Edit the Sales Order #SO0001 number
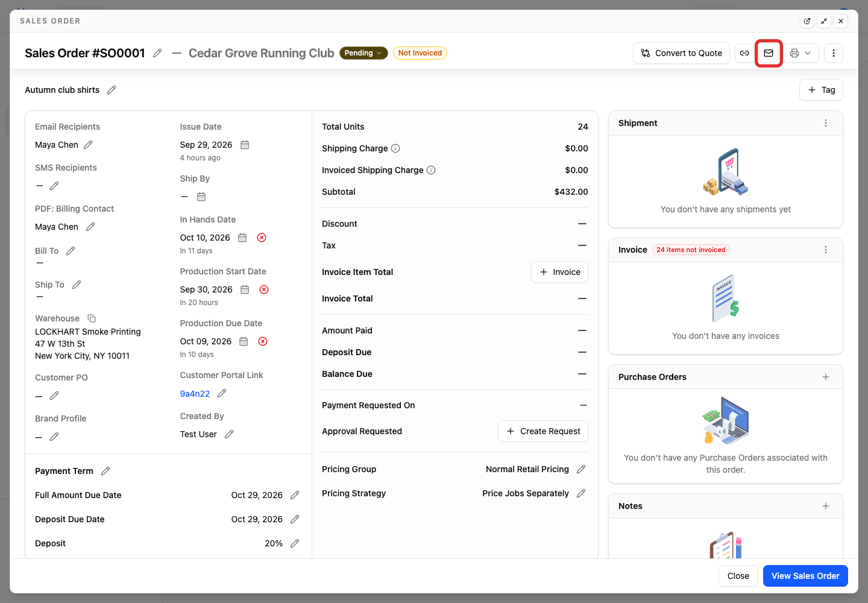Image resolution: width=868 pixels, height=603 pixels. point(157,53)
